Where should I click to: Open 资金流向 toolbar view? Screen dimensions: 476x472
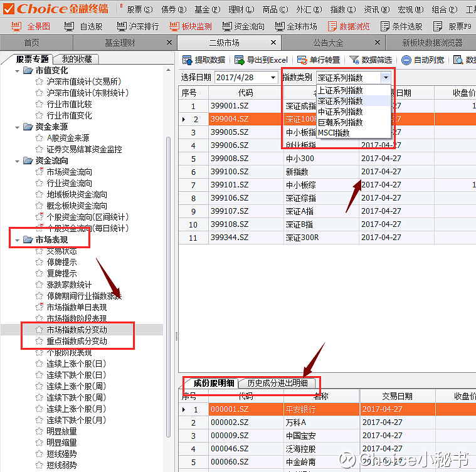point(243,26)
